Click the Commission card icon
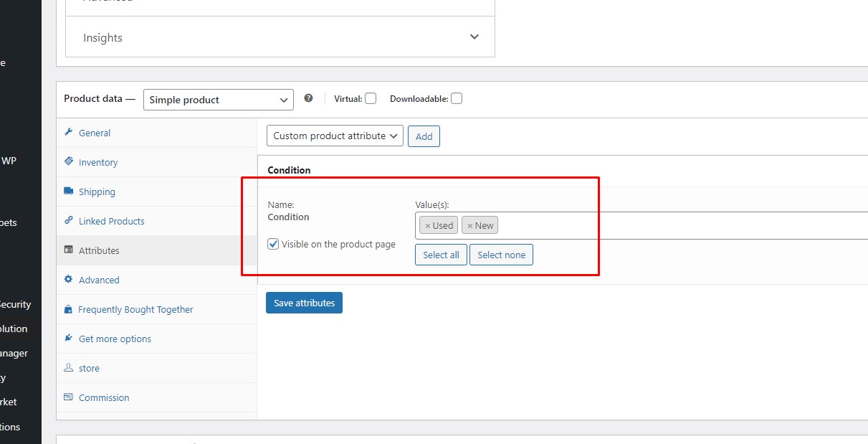This screenshot has width=868, height=444. [x=69, y=397]
